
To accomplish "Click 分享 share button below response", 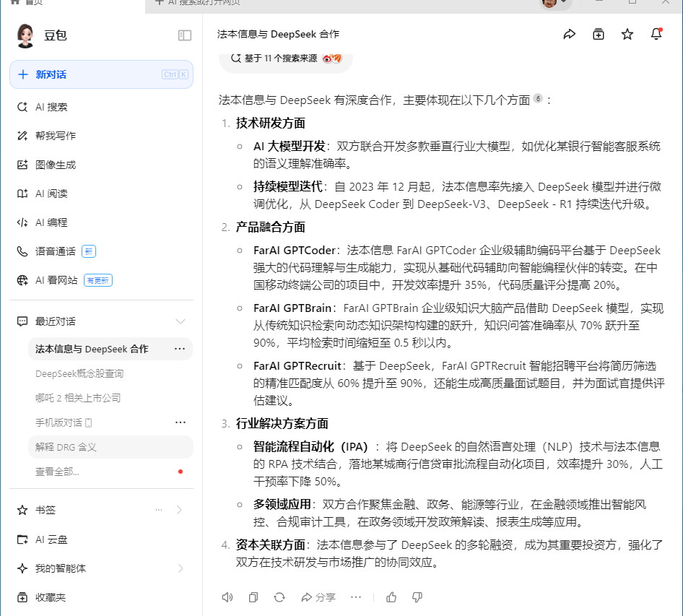I will (318, 597).
